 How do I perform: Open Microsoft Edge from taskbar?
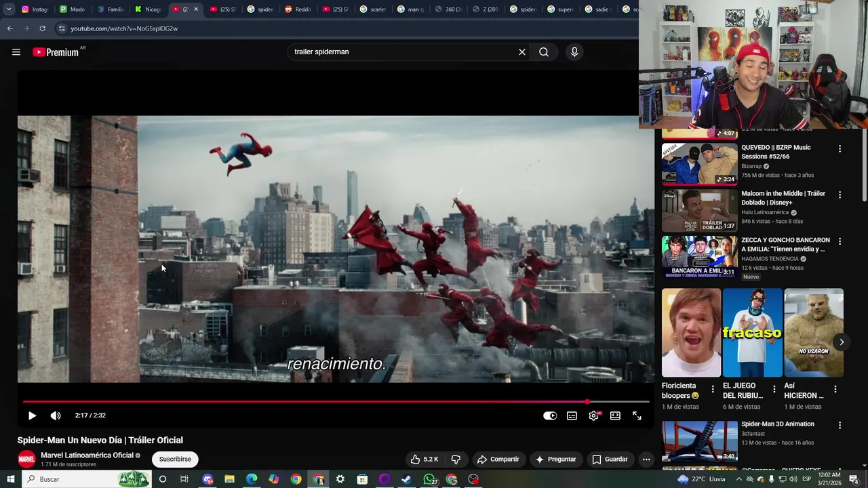coord(252,479)
